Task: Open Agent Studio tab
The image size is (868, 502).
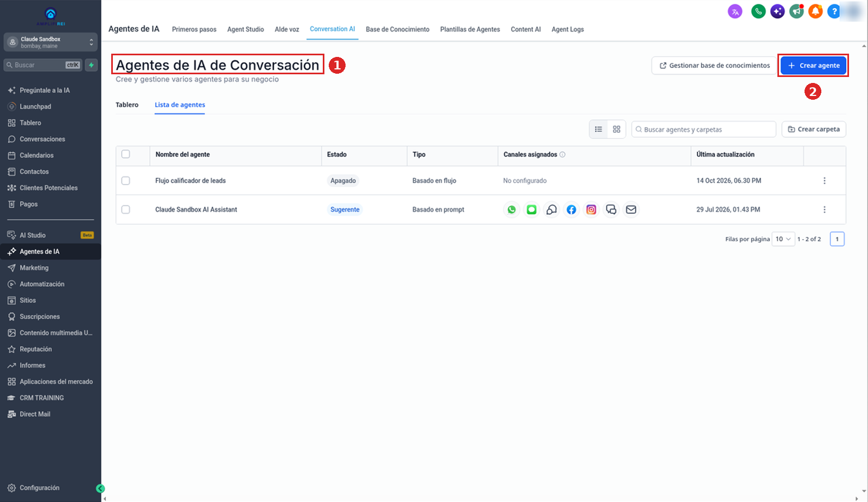Action: [245, 30]
